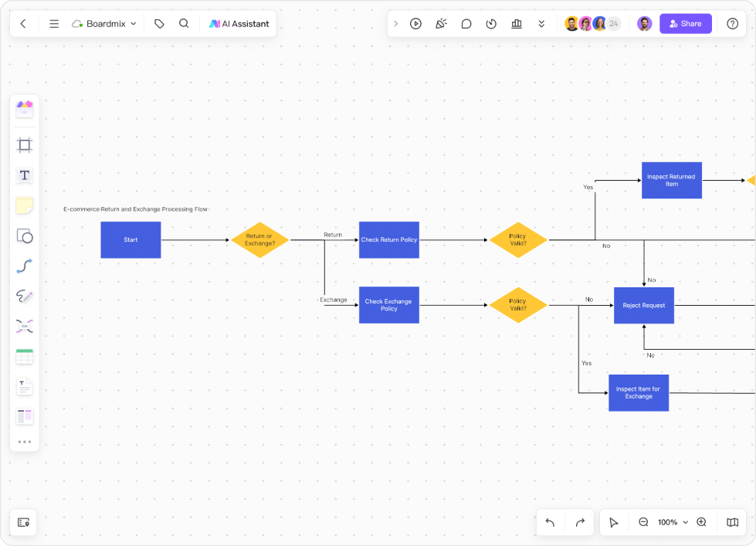This screenshot has width=756, height=546.
Task: Open the frame outline panel icon bottom-left
Action: coord(24,522)
